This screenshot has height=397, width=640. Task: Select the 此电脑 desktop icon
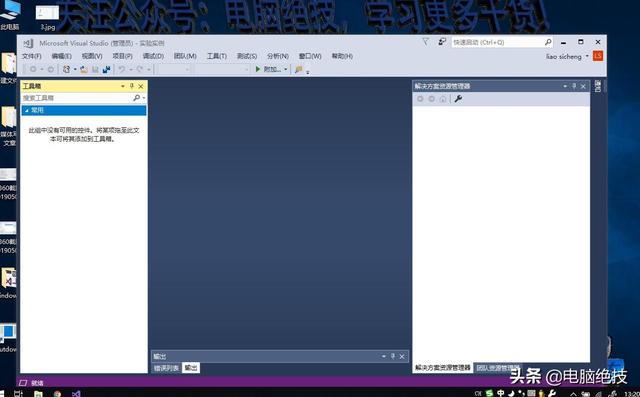(10, 16)
